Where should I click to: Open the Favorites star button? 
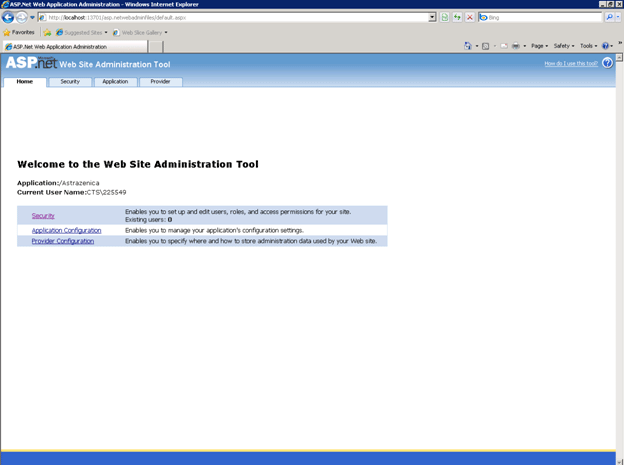19,32
